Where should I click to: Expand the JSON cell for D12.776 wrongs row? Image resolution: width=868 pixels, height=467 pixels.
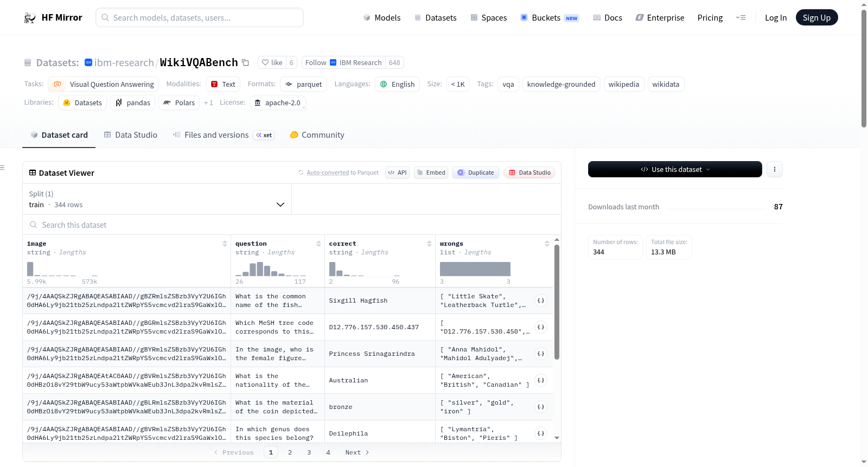[x=541, y=327]
